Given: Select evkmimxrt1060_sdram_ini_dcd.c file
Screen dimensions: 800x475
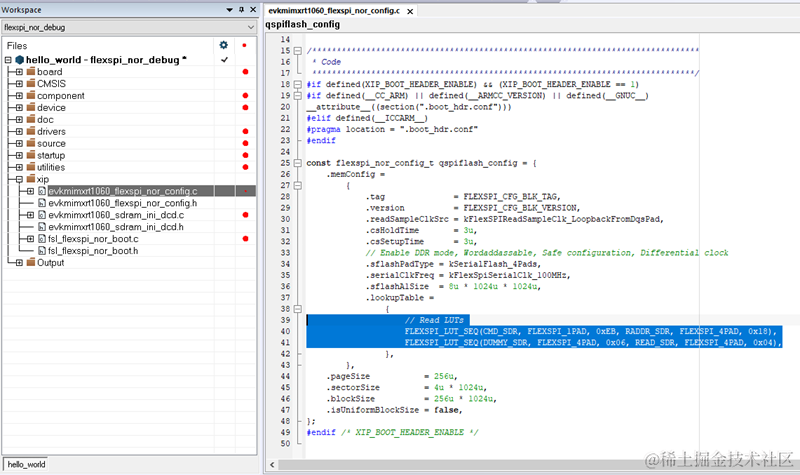Looking at the screenshot, I should tap(116, 215).
